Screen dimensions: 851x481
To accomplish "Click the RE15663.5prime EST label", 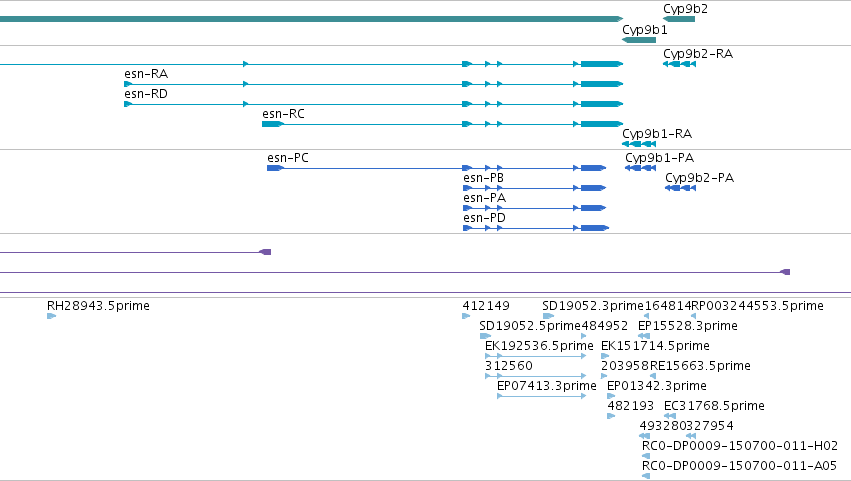I will click(700, 366).
